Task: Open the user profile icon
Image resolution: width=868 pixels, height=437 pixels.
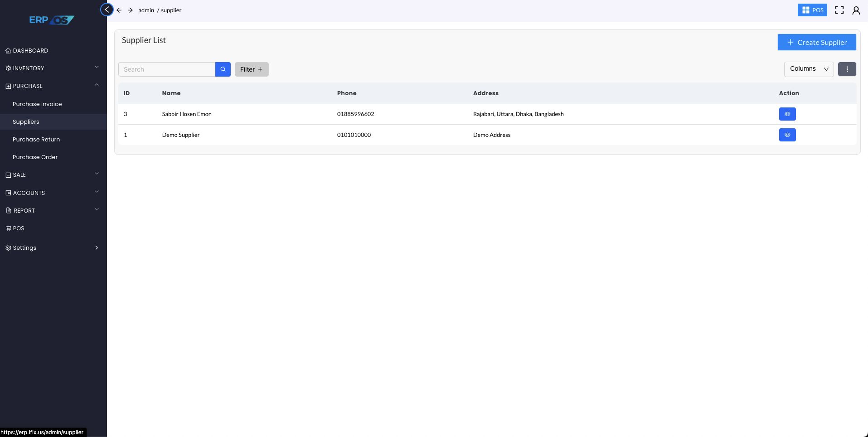Action: (856, 10)
